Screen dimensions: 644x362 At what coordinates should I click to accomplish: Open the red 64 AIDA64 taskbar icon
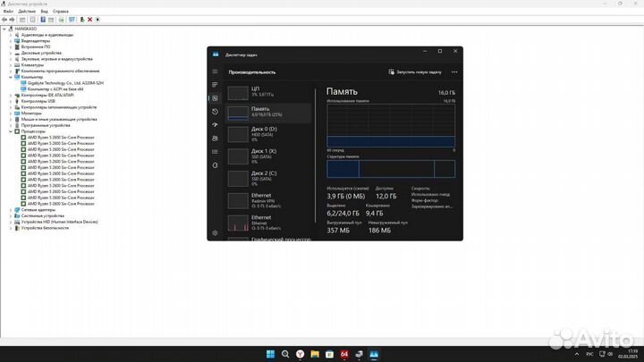[x=344, y=354]
